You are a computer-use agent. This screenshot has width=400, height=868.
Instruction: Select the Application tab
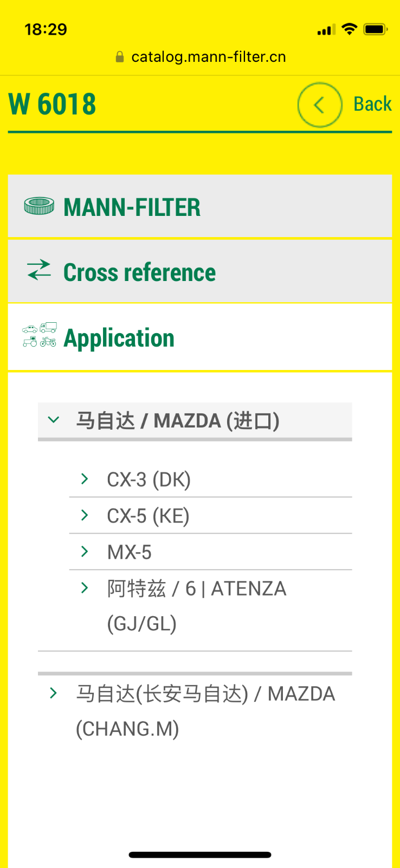(200, 337)
